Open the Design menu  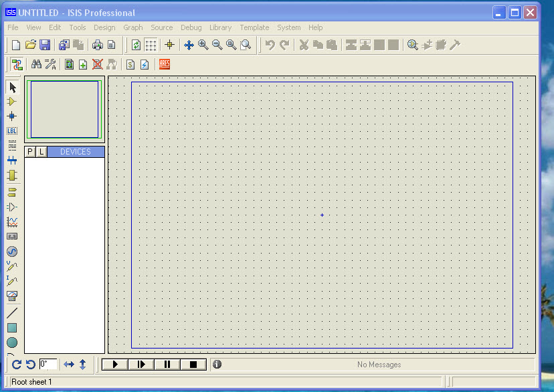point(104,27)
